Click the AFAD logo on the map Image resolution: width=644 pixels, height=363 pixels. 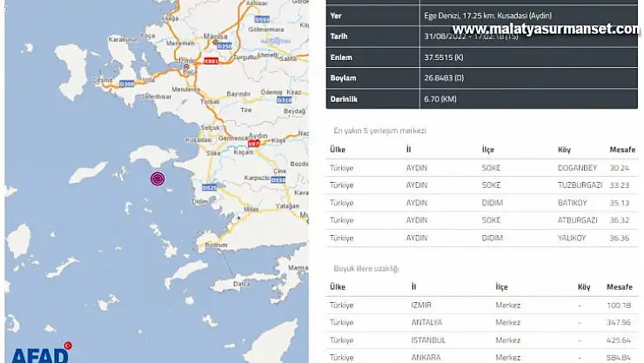tap(41, 353)
